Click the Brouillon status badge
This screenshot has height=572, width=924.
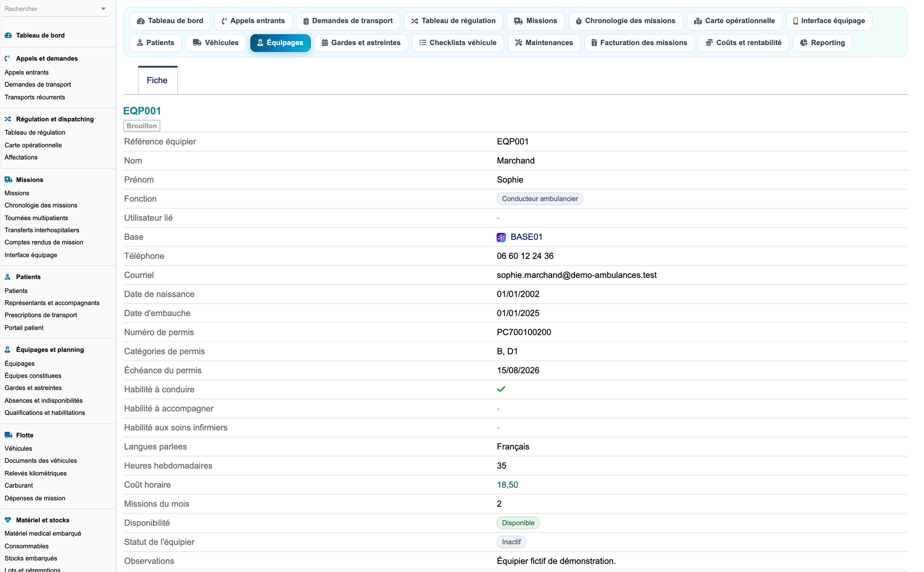pyautogui.click(x=141, y=126)
